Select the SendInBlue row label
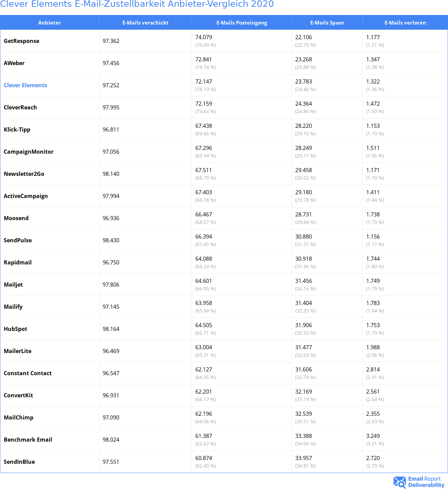Screen dimensions: 448x489 (19, 462)
